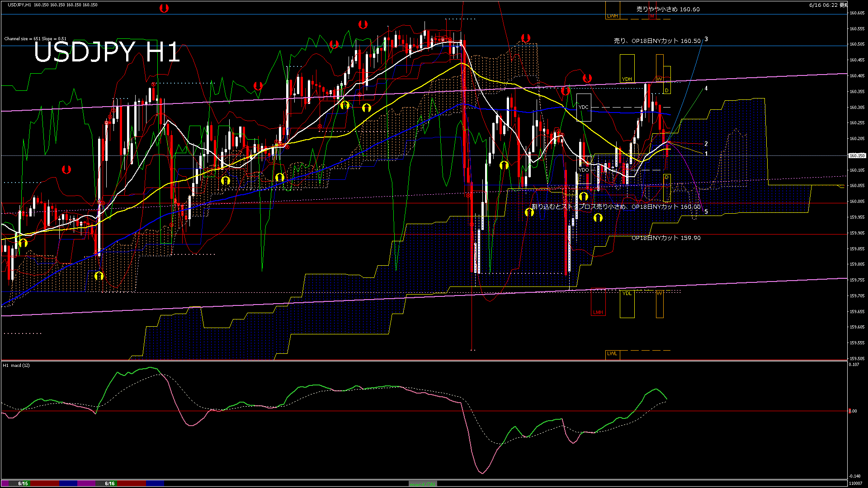
Task: Click the 0.00 MACD zero-level value
Action: pos(853,411)
